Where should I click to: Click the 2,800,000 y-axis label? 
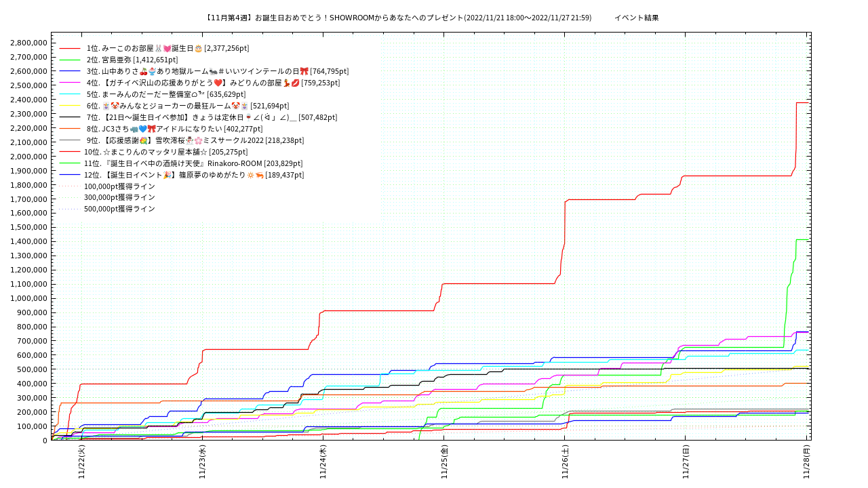(x=28, y=43)
